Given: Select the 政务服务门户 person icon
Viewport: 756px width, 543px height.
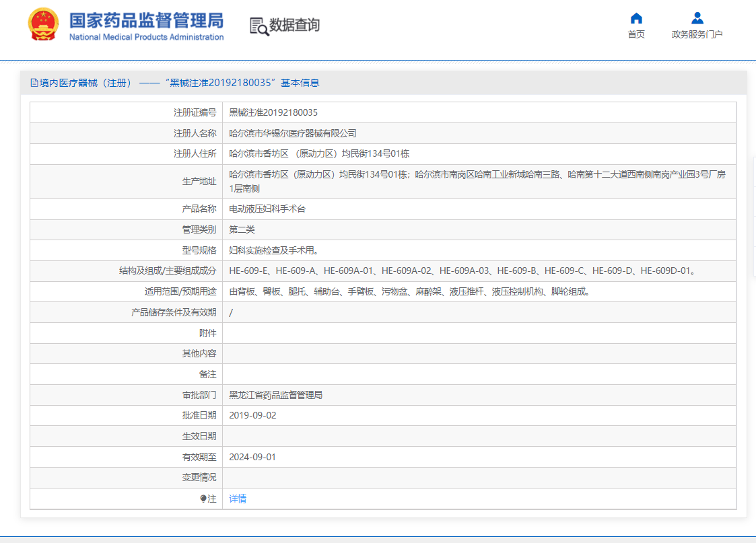Looking at the screenshot, I should pyautogui.click(x=696, y=18).
